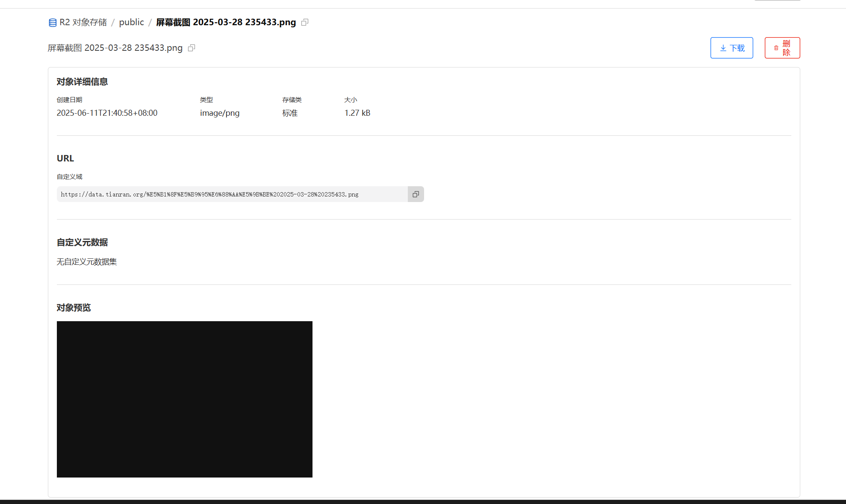Image resolution: width=846 pixels, height=504 pixels.
Task: Click the 下载 download button
Action: 731,48
